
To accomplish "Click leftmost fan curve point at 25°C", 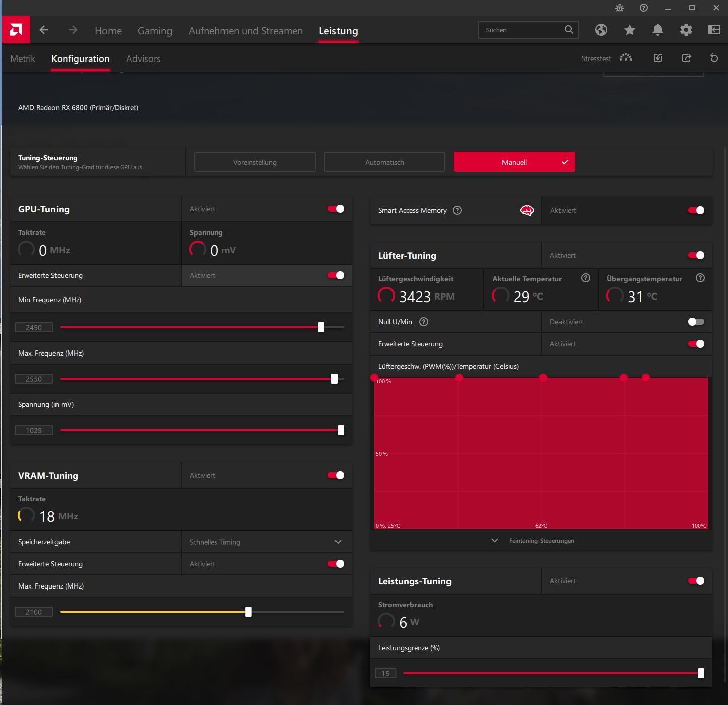I will [374, 377].
